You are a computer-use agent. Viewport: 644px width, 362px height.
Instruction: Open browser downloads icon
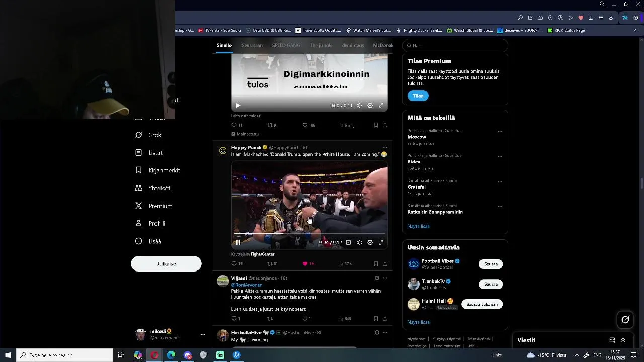(591, 18)
